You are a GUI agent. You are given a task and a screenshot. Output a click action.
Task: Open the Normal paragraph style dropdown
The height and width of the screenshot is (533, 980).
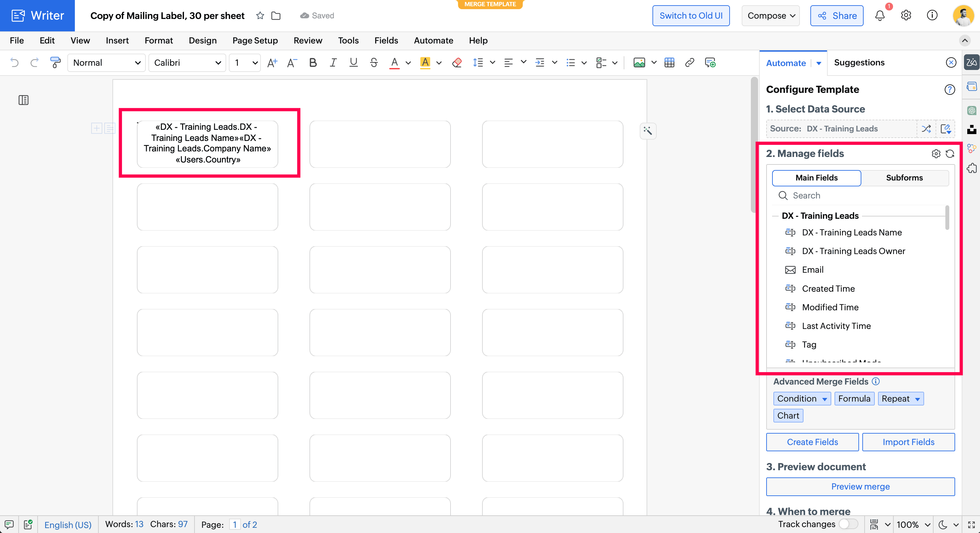(107, 62)
